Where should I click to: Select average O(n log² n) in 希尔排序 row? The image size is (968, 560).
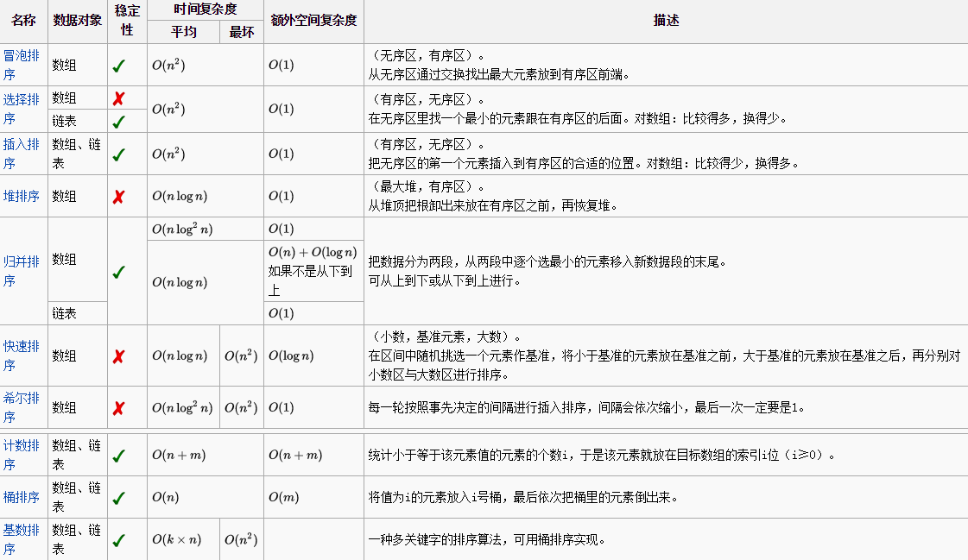point(182,407)
